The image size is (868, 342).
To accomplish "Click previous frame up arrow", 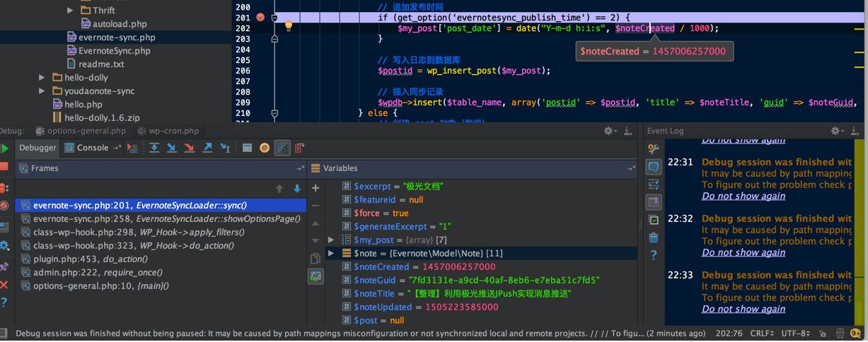I will coord(279,189).
